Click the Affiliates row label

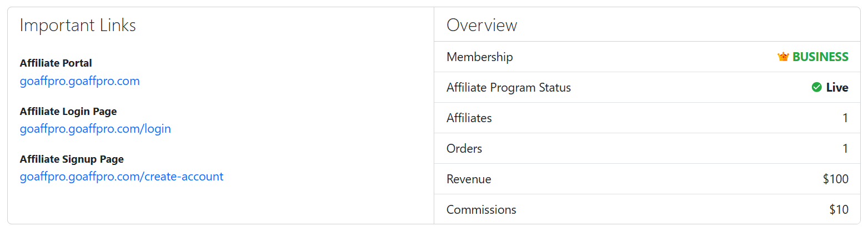click(469, 118)
